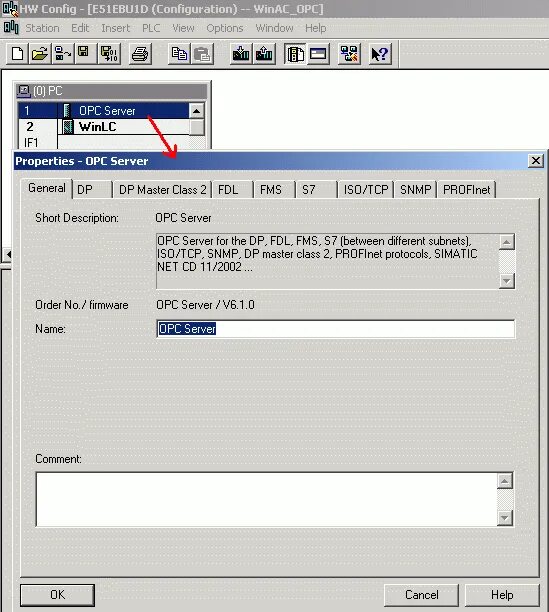Switch to the S7 tab
The height and width of the screenshot is (612, 549).
pyautogui.click(x=316, y=190)
